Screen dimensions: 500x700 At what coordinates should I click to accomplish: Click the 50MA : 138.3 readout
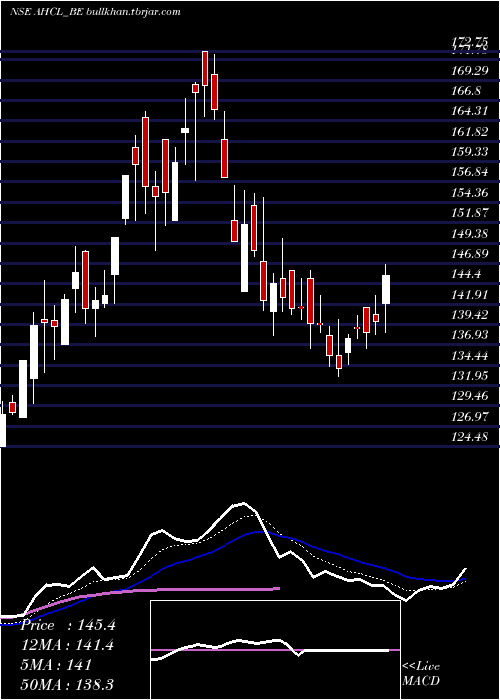[67, 684]
